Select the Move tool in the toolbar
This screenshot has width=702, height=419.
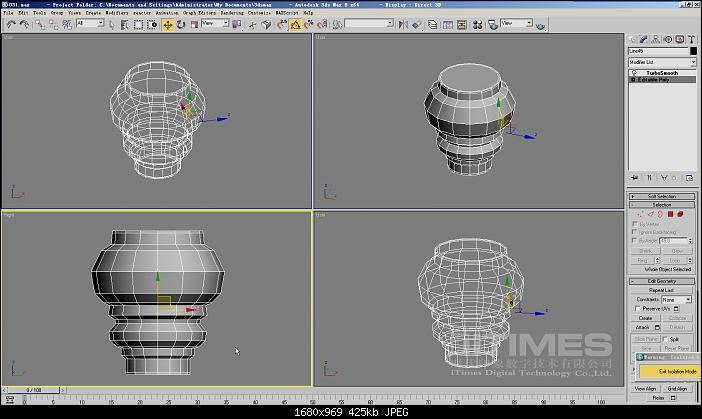pos(167,24)
